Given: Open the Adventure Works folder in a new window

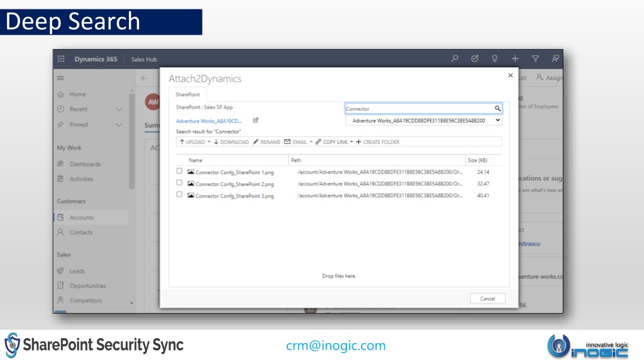Looking at the screenshot, I should click(255, 120).
